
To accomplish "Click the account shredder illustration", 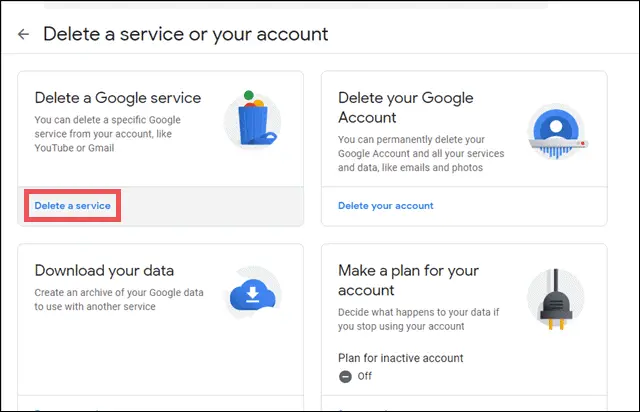I will (x=556, y=132).
